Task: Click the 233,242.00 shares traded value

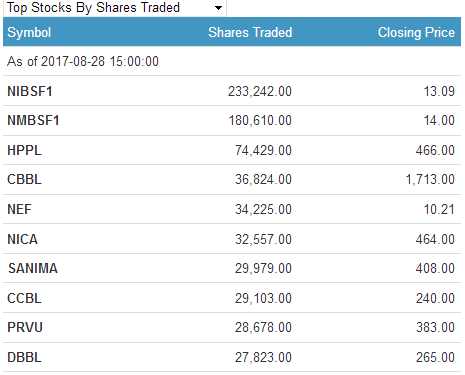Action: [x=260, y=91]
